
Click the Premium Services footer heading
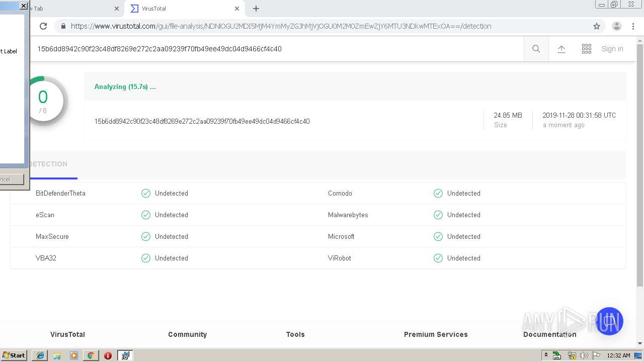(x=436, y=334)
